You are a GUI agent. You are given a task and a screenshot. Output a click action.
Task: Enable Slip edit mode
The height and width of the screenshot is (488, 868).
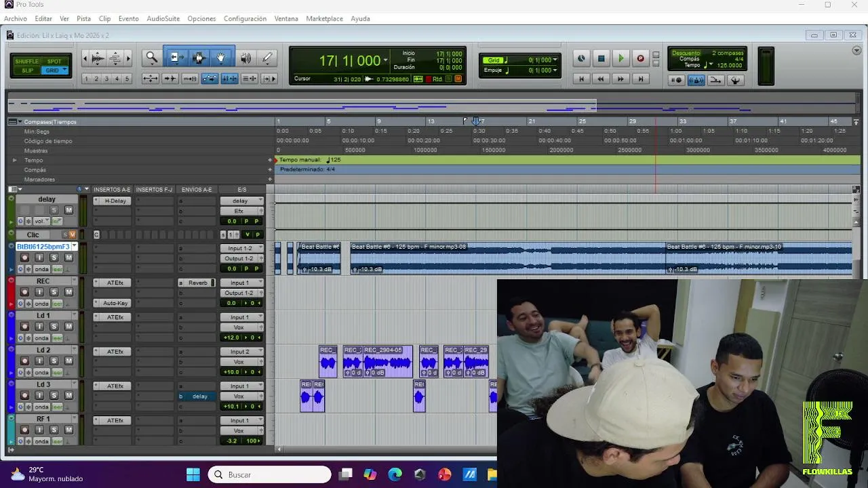point(27,70)
